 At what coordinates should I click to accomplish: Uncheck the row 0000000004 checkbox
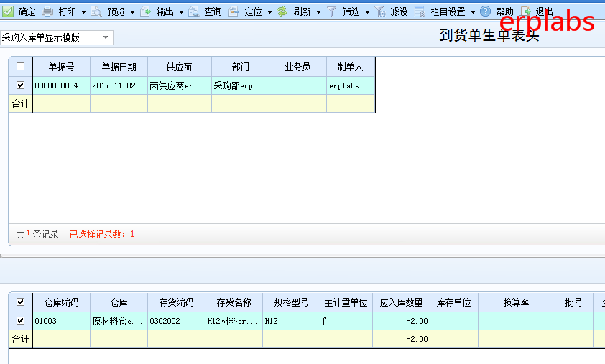coord(20,85)
